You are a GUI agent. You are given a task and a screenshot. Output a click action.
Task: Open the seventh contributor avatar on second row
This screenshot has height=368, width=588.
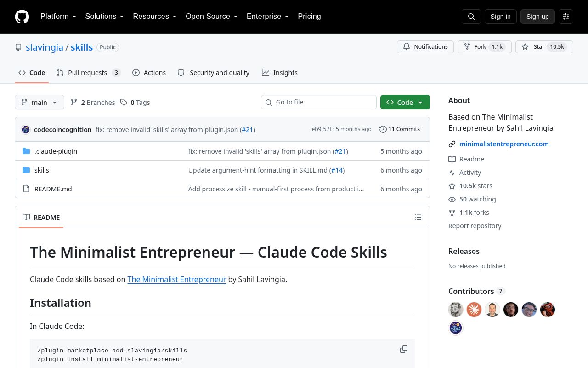[x=456, y=328]
